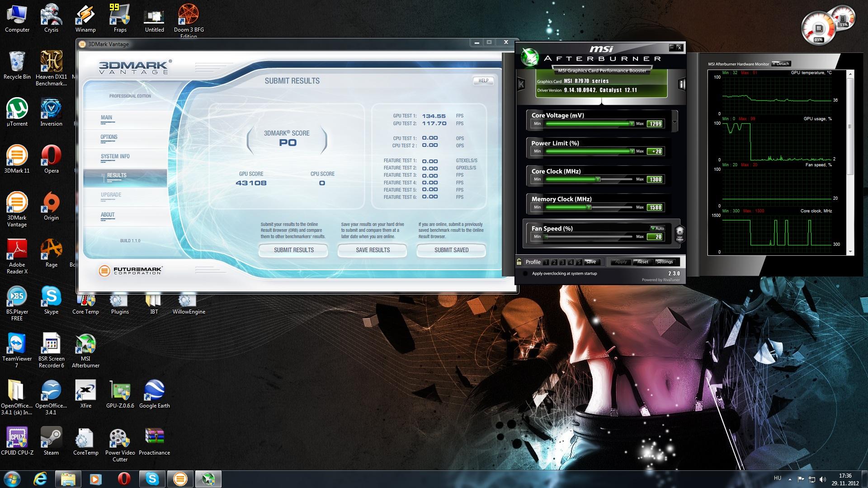Open the Crysis desktop shortcut

51,19
